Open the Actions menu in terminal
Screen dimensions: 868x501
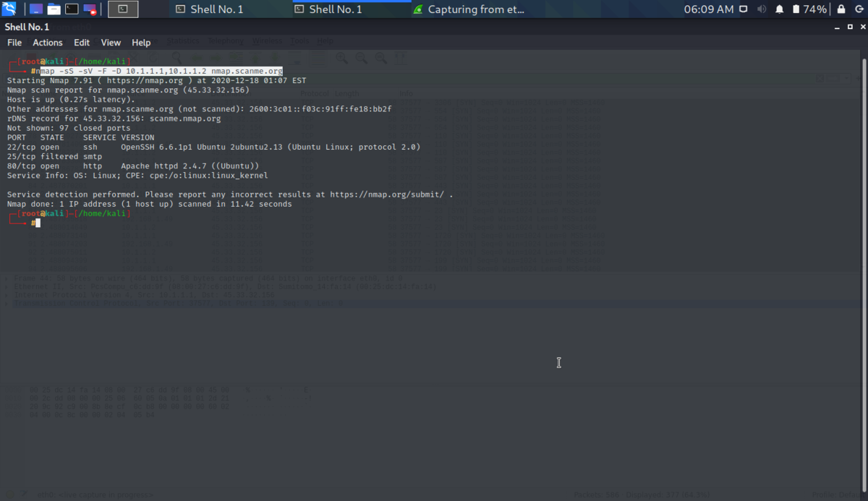pos(48,43)
